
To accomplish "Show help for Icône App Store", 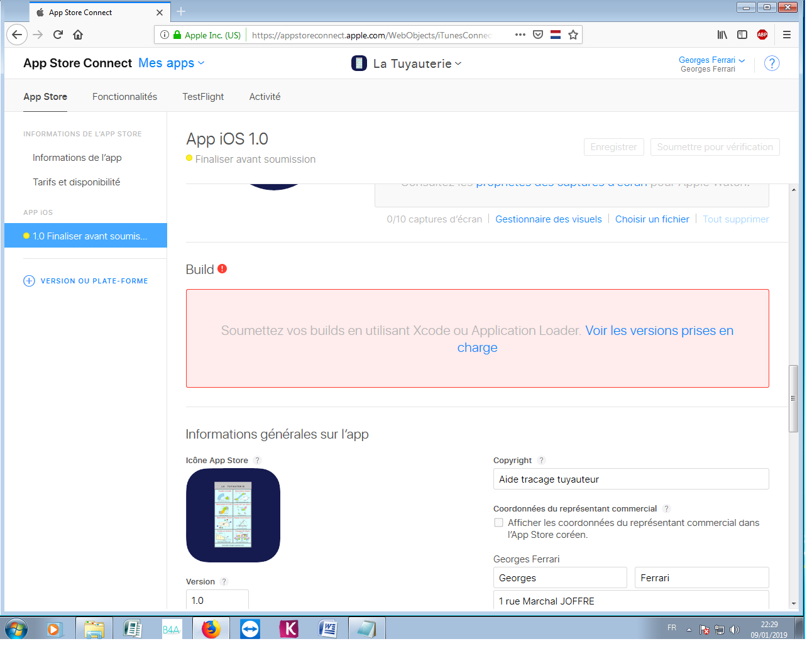I will [257, 461].
